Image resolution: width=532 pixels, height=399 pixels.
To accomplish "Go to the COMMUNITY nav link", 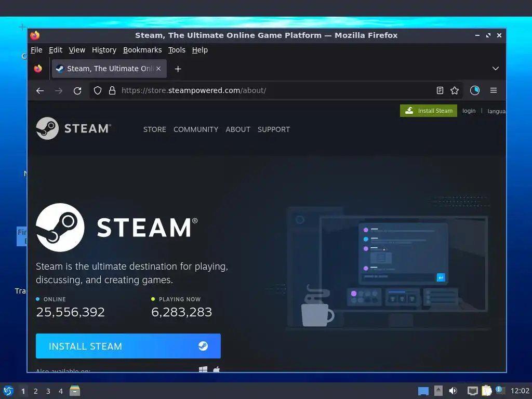I will coord(196,129).
